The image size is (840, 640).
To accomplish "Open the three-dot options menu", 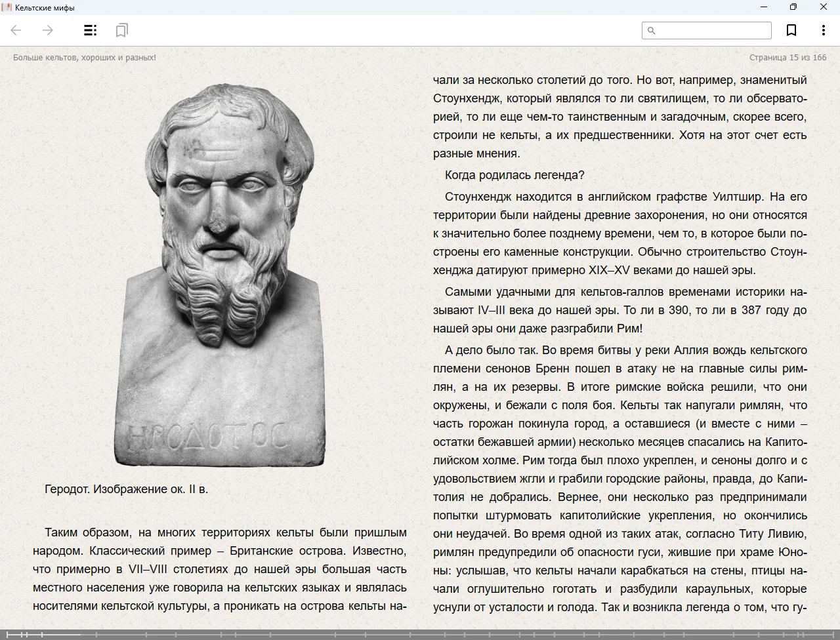I will pyautogui.click(x=823, y=30).
